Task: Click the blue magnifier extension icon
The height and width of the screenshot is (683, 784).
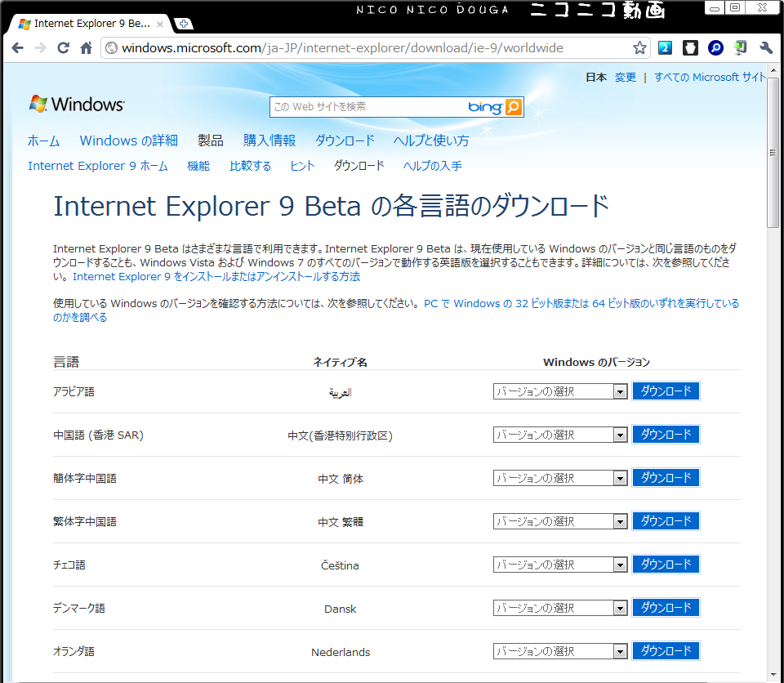Action: (x=715, y=48)
